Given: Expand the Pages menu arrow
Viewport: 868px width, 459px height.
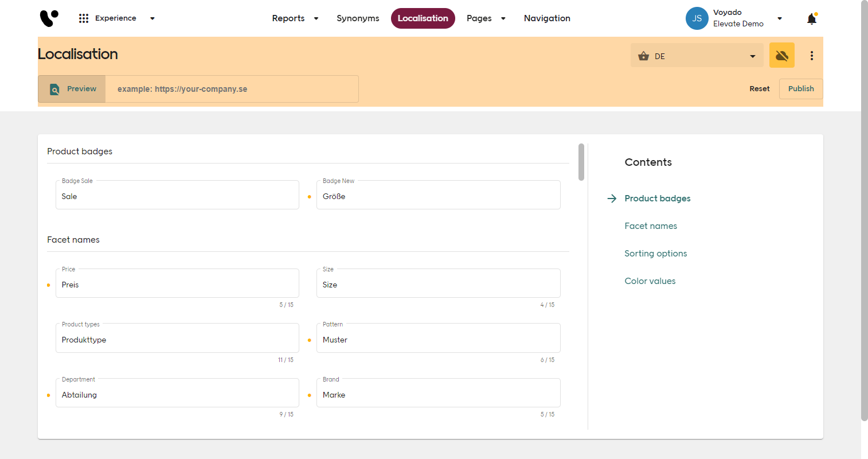Looking at the screenshot, I should [503, 18].
